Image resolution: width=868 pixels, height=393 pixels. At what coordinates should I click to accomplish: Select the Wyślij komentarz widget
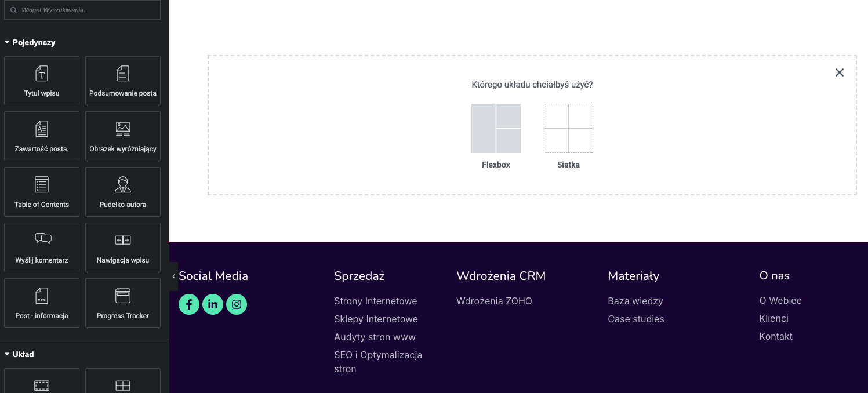[x=42, y=248]
